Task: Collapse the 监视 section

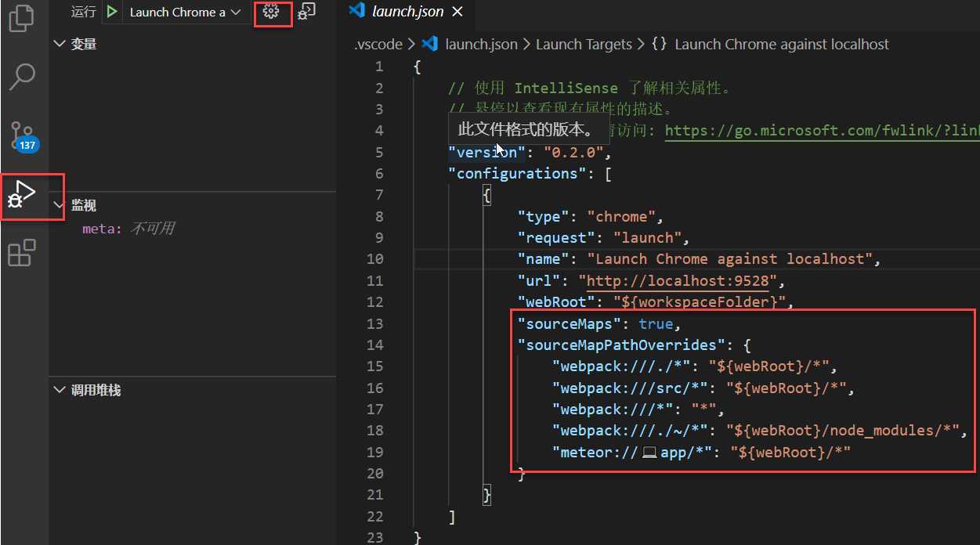Action: [x=60, y=205]
